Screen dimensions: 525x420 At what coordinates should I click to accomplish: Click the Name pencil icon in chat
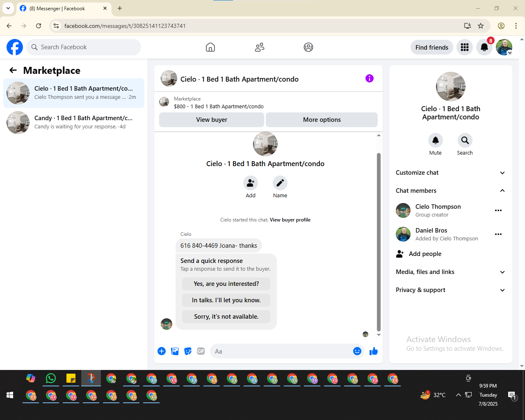(280, 183)
